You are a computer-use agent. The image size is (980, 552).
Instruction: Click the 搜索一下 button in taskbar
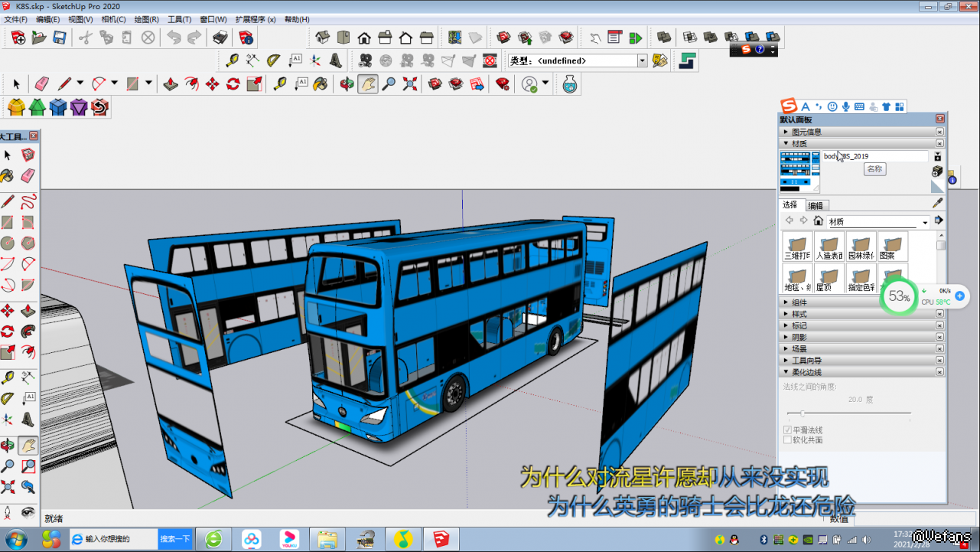(174, 539)
